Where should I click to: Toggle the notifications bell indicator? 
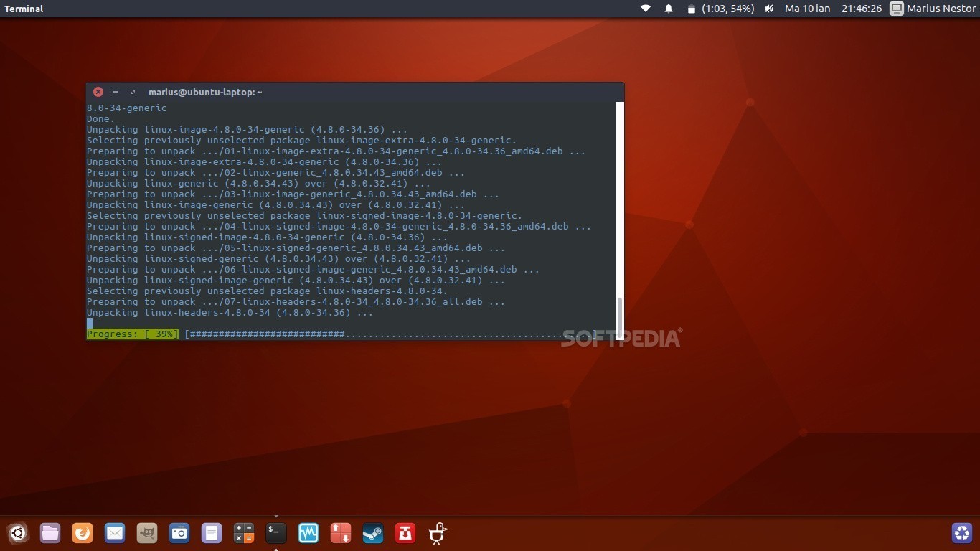tap(667, 9)
